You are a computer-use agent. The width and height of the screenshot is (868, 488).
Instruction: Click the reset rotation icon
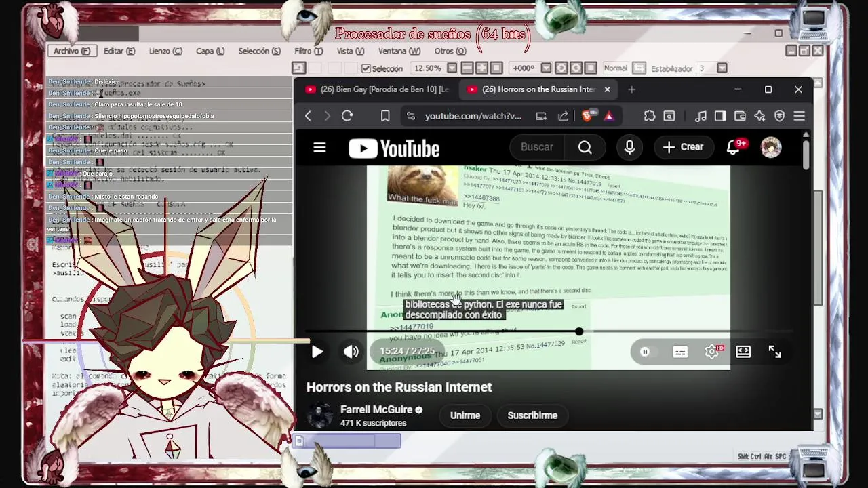pos(591,68)
